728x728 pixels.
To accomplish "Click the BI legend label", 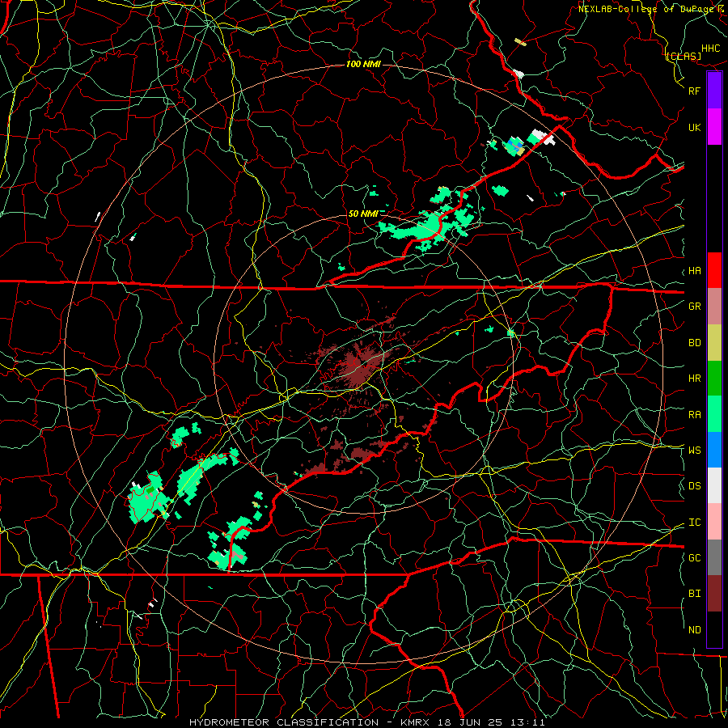I will click(694, 594).
